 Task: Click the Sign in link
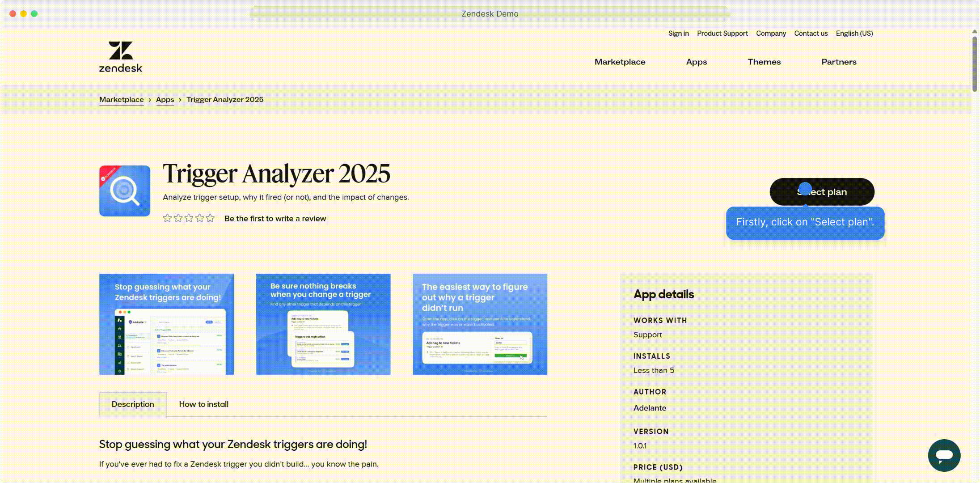678,34
